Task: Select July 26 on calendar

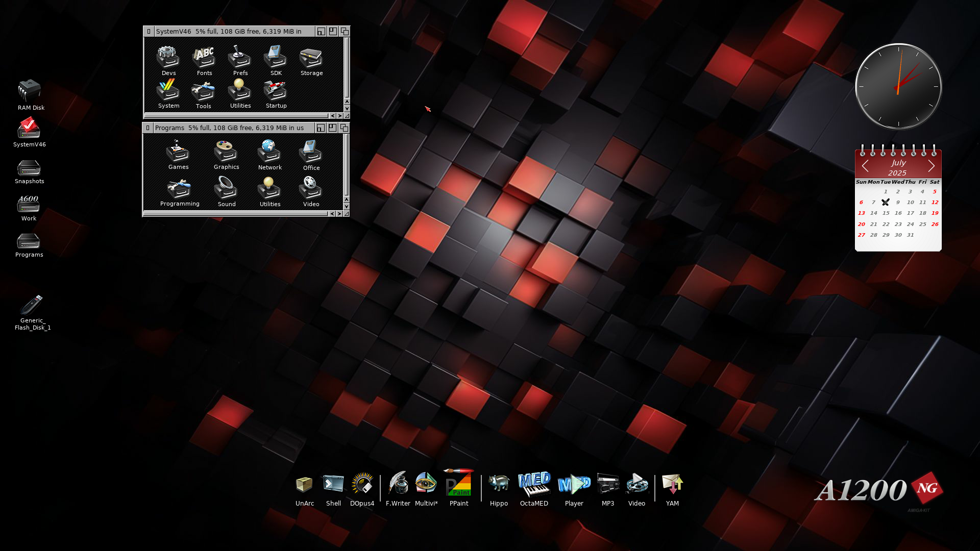Action: pos(935,224)
